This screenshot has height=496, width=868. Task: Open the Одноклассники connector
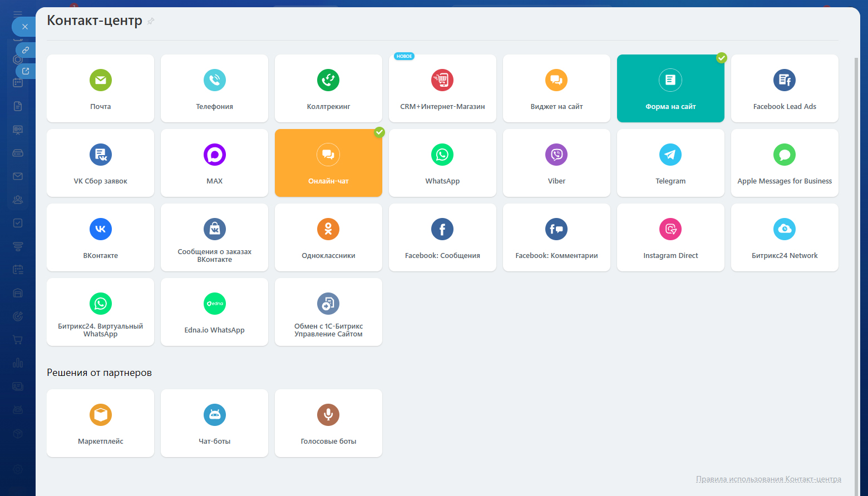tap(328, 237)
